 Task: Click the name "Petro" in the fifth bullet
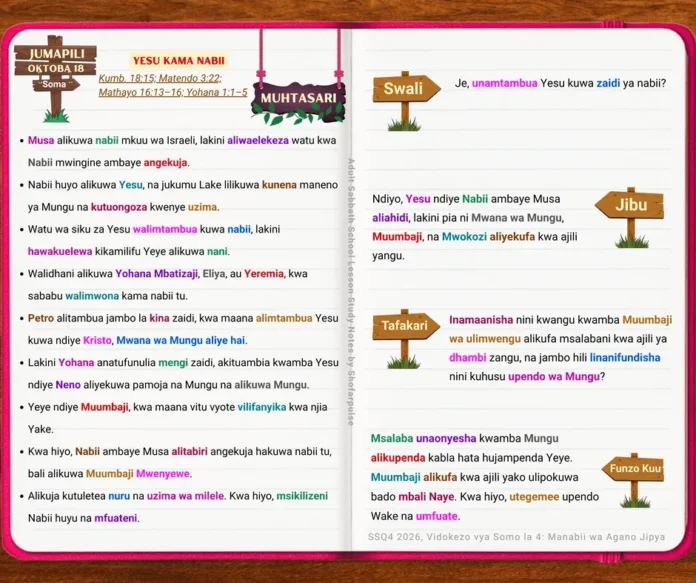tap(41, 318)
